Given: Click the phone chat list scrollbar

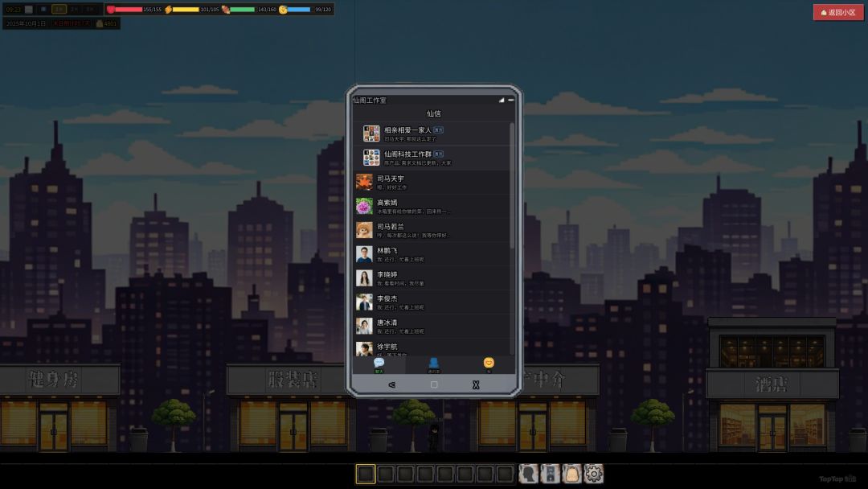Looking at the screenshot, I should coord(512,186).
